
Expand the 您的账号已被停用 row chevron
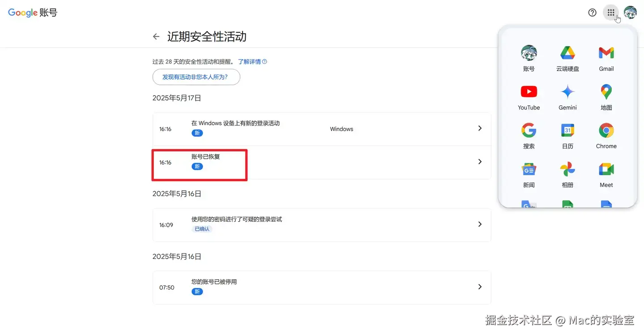[480, 287]
